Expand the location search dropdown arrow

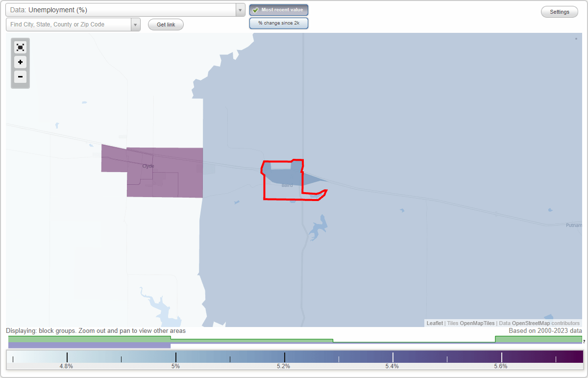pos(136,24)
